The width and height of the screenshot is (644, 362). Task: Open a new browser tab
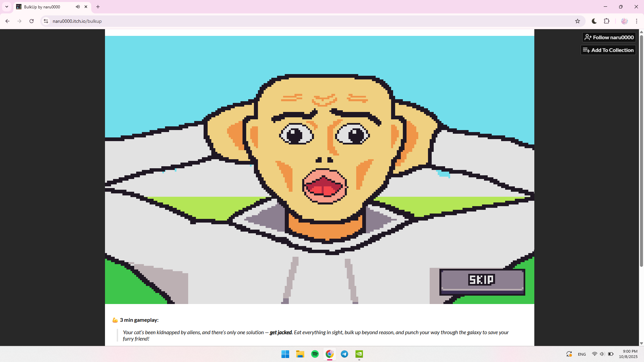coord(98,7)
